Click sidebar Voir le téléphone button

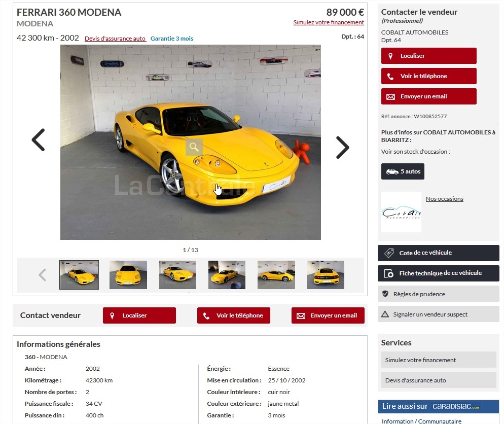coord(429,76)
